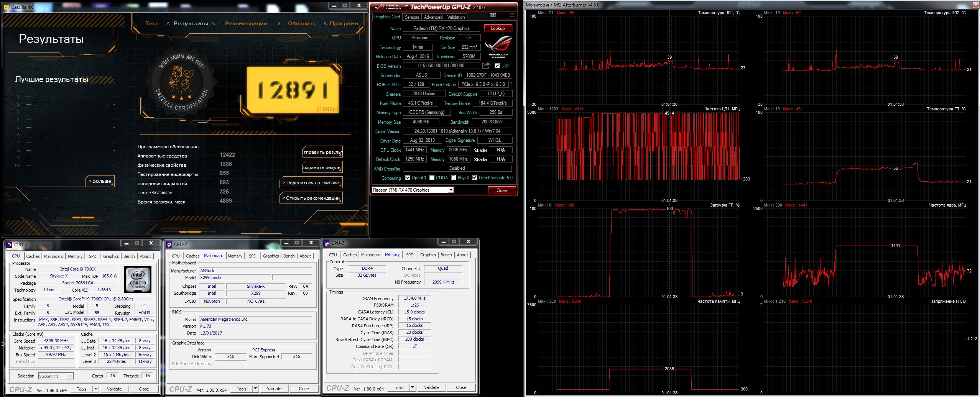
Task: Click the Сохранить результат button
Action: coord(322,167)
